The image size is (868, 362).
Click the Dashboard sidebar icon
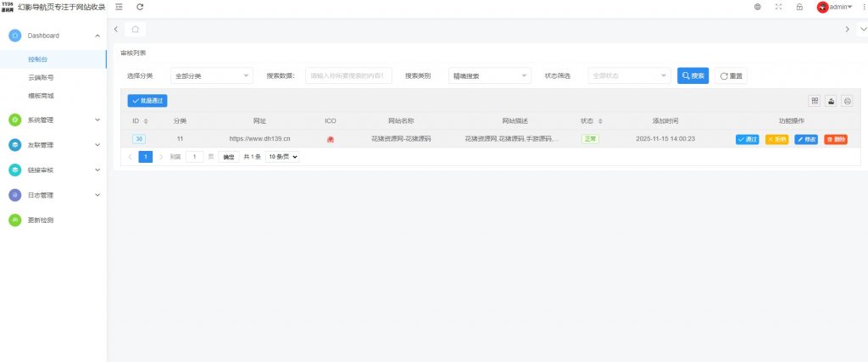click(x=15, y=36)
